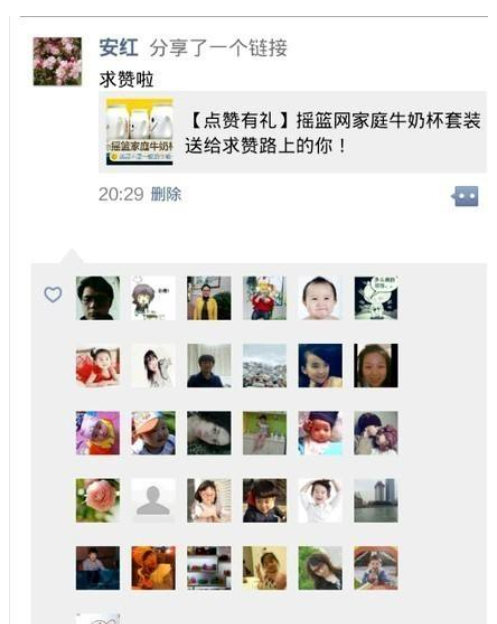Viewport: 497px width, 624px height.
Task: Open the yellow-jacket woman avatar
Action: point(209,298)
